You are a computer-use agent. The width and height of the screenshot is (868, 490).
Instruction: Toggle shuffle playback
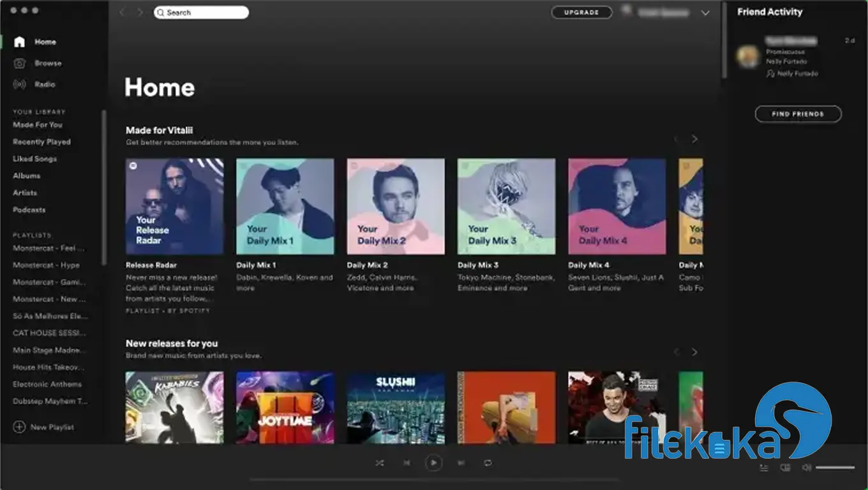(x=380, y=463)
